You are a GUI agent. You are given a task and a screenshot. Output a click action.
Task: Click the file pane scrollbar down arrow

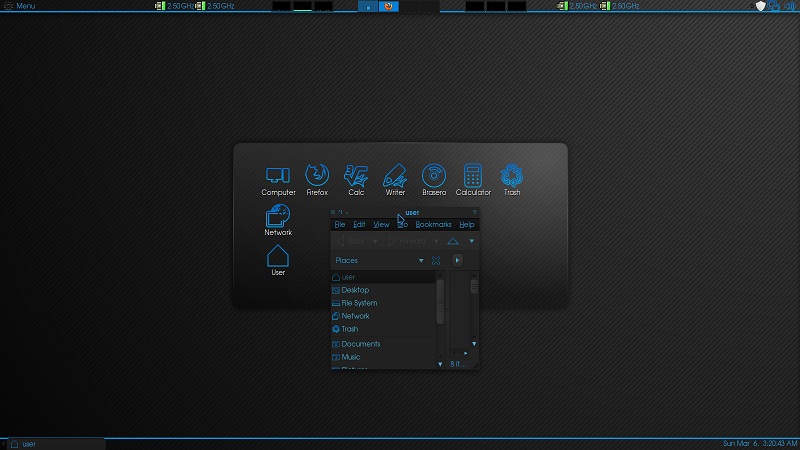pyautogui.click(x=474, y=344)
